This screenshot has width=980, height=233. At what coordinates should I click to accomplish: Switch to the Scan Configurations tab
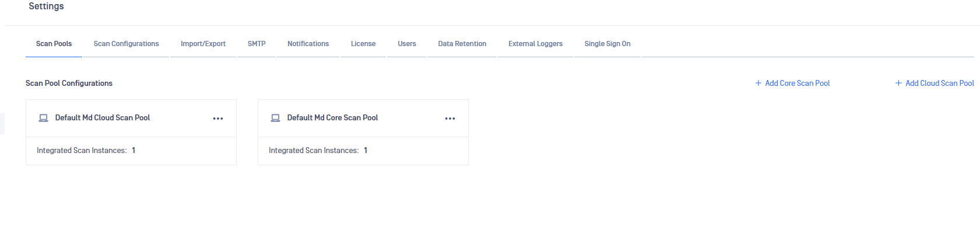[x=126, y=44]
